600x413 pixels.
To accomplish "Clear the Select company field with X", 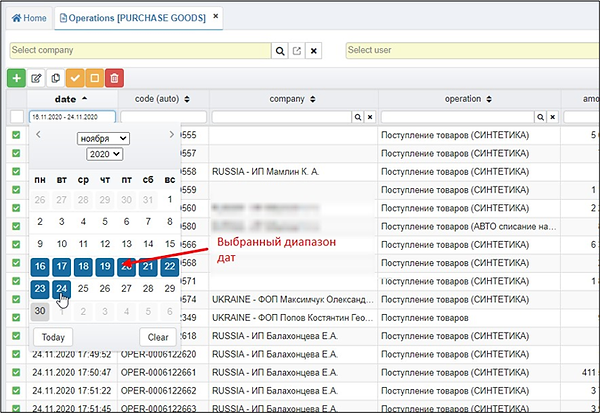I will click(x=313, y=51).
